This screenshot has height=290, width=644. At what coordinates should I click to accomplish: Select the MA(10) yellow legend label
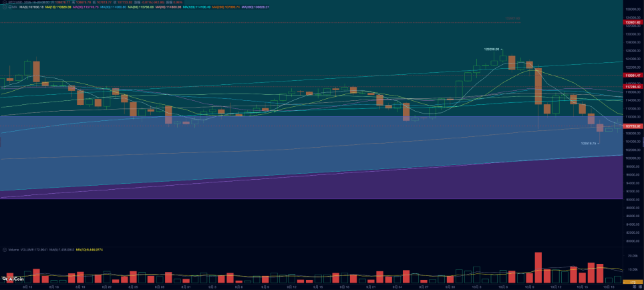tap(58, 7)
